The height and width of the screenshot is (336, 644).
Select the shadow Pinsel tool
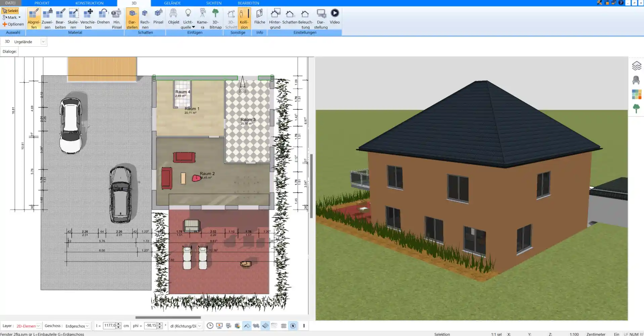[158, 17]
